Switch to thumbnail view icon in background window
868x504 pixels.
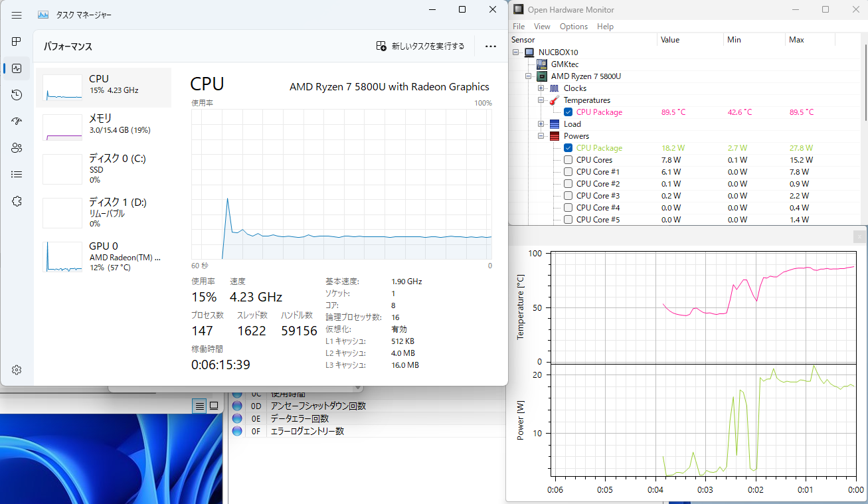[214, 406]
